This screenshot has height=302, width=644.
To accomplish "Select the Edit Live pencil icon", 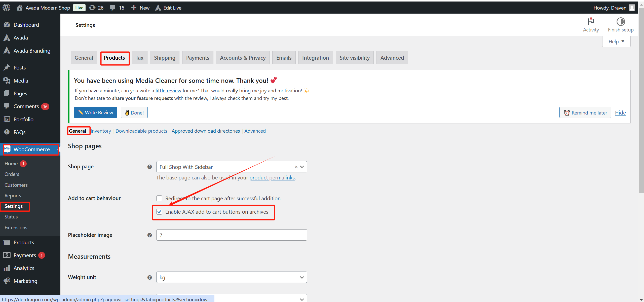I will (158, 8).
